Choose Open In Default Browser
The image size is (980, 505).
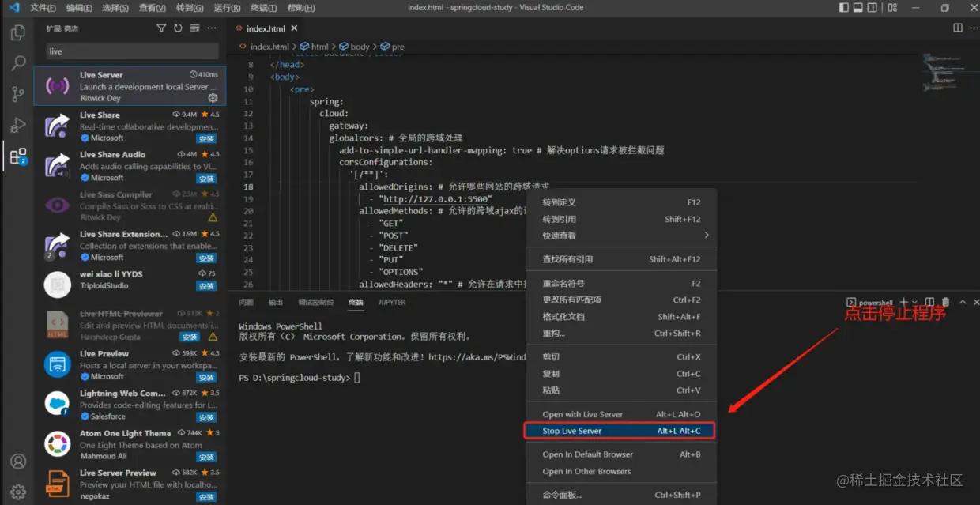point(622,454)
